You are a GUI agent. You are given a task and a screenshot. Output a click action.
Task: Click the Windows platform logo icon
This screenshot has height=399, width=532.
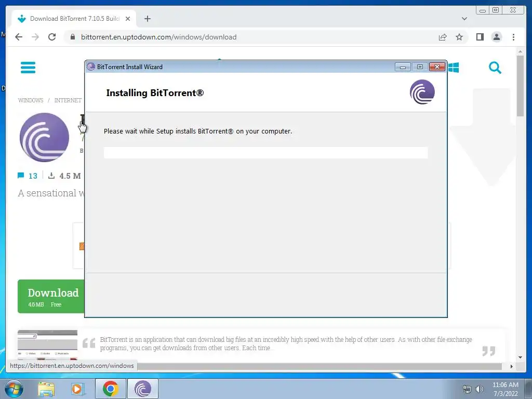[454, 68]
